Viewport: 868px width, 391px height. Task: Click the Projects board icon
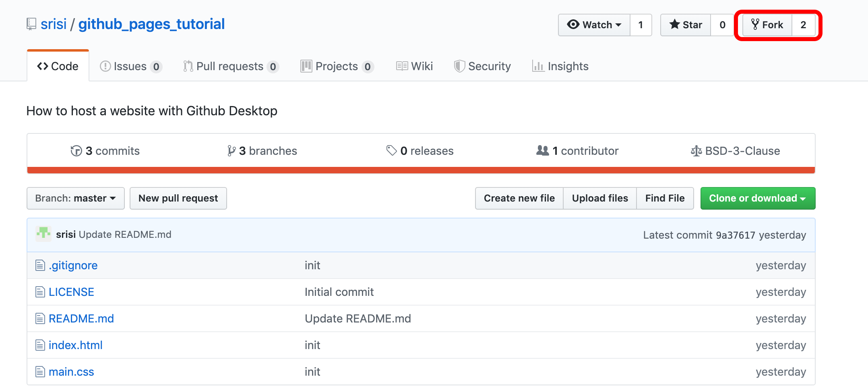[306, 66]
